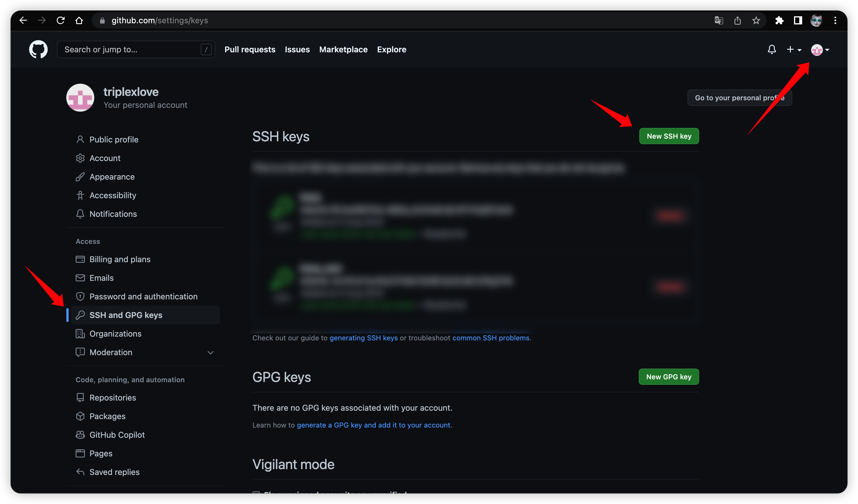
Task: Open the Chrome three-dot menu
Action: 835,20
